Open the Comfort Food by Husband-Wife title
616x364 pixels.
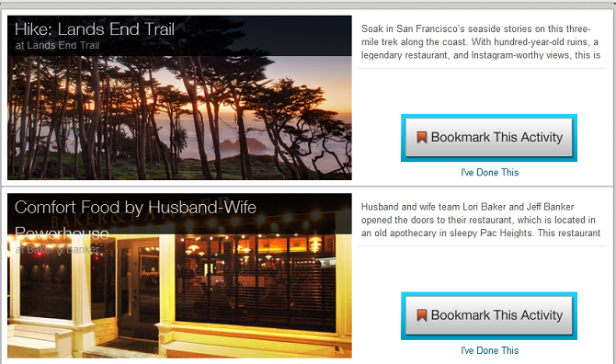click(x=135, y=208)
